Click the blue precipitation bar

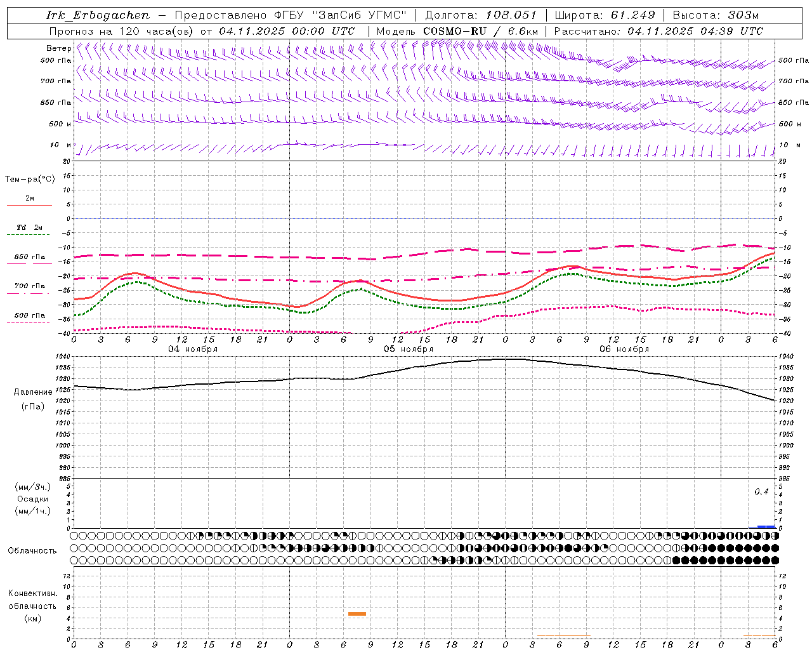tap(766, 526)
